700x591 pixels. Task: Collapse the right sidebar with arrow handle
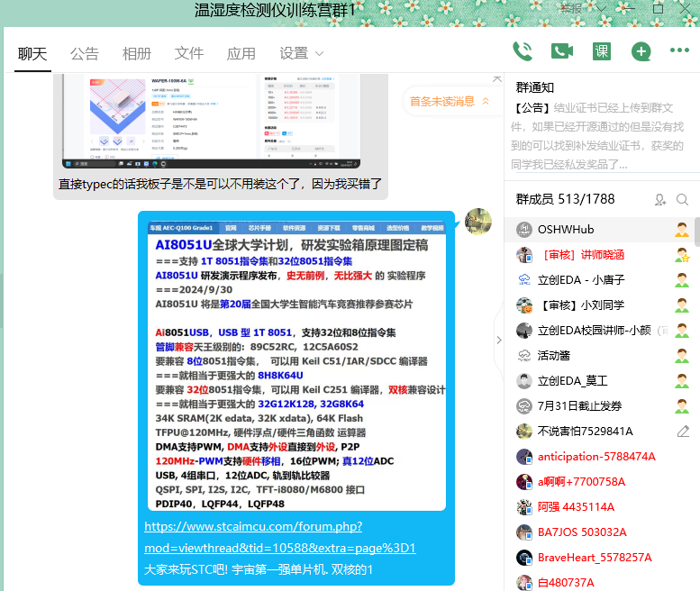pos(499,341)
